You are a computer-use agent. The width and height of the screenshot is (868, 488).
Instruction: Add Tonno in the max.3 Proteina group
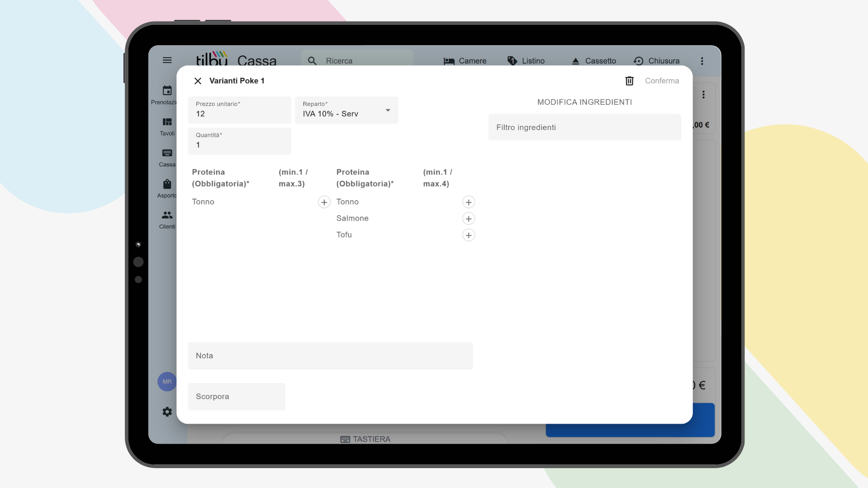coord(324,202)
